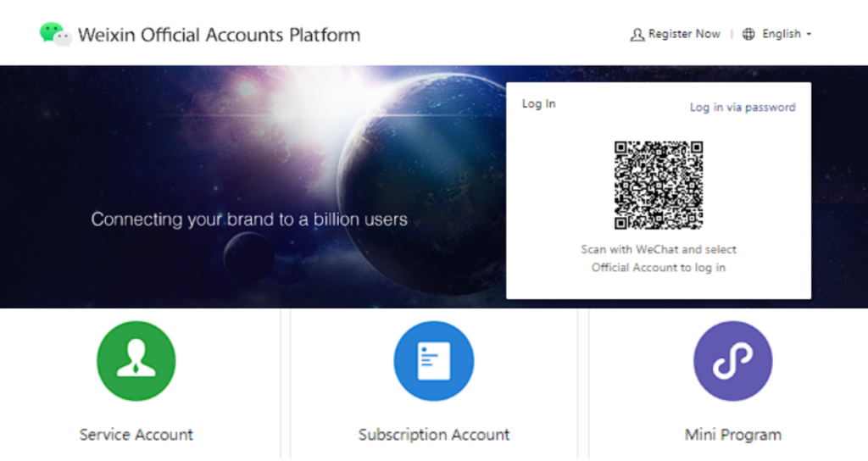868x461 pixels.
Task: Click the purple Mini Program icon
Action: 733,361
